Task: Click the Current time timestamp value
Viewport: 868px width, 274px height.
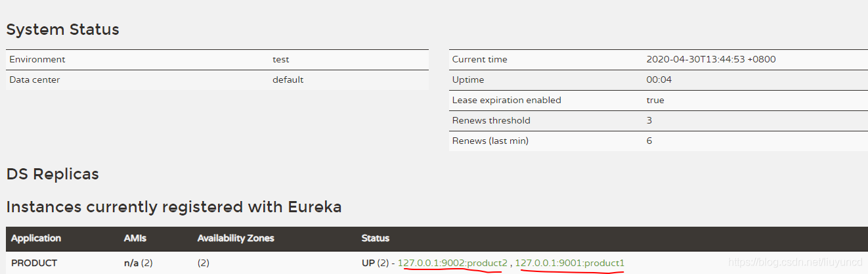Action: 711,59
